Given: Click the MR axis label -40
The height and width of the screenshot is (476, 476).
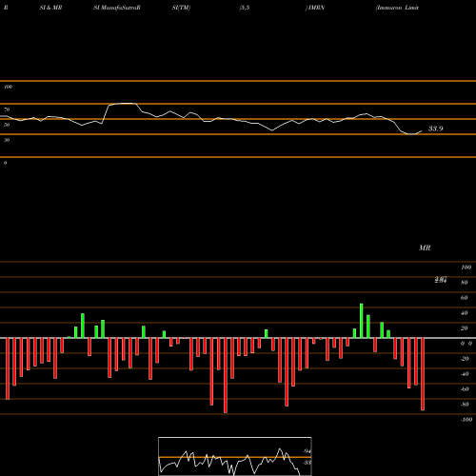Looking at the screenshot, I should click(465, 374).
